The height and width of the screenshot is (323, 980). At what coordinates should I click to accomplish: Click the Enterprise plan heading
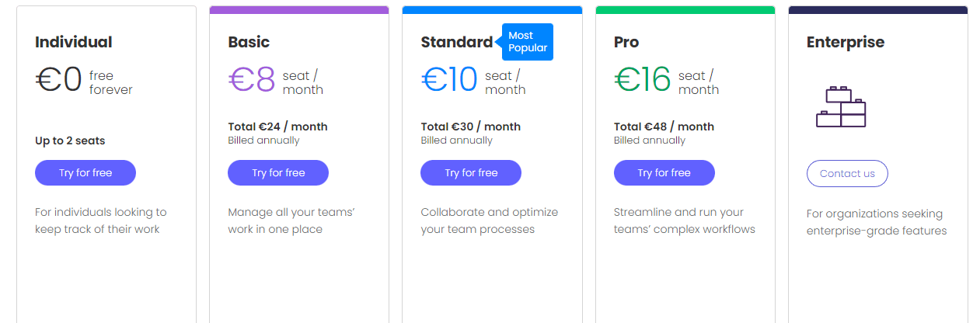tap(846, 42)
